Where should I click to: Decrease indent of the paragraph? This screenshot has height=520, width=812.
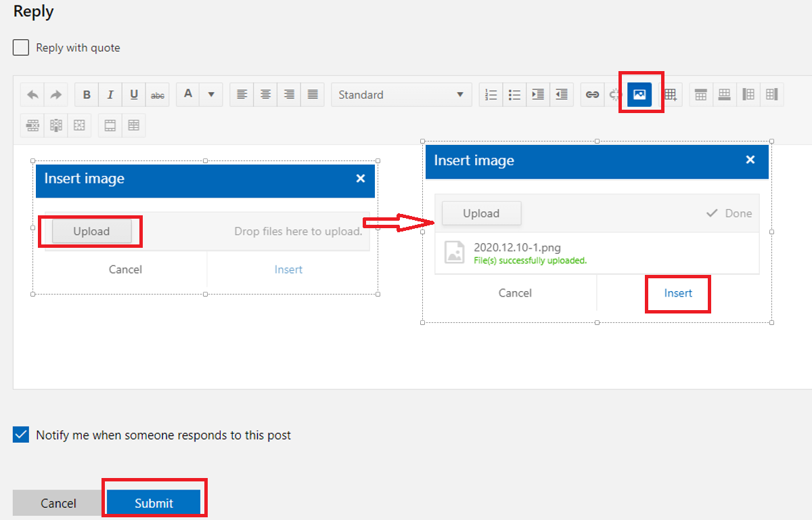tap(562, 95)
